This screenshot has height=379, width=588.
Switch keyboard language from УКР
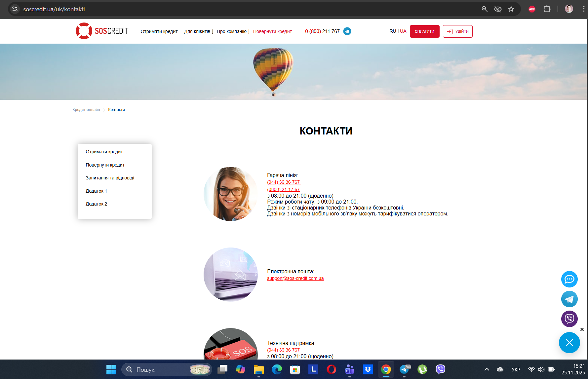pyautogui.click(x=516, y=369)
